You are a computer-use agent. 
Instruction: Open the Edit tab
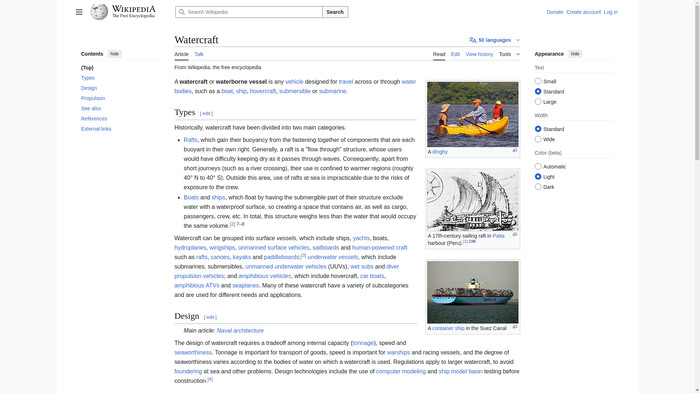[x=455, y=54]
